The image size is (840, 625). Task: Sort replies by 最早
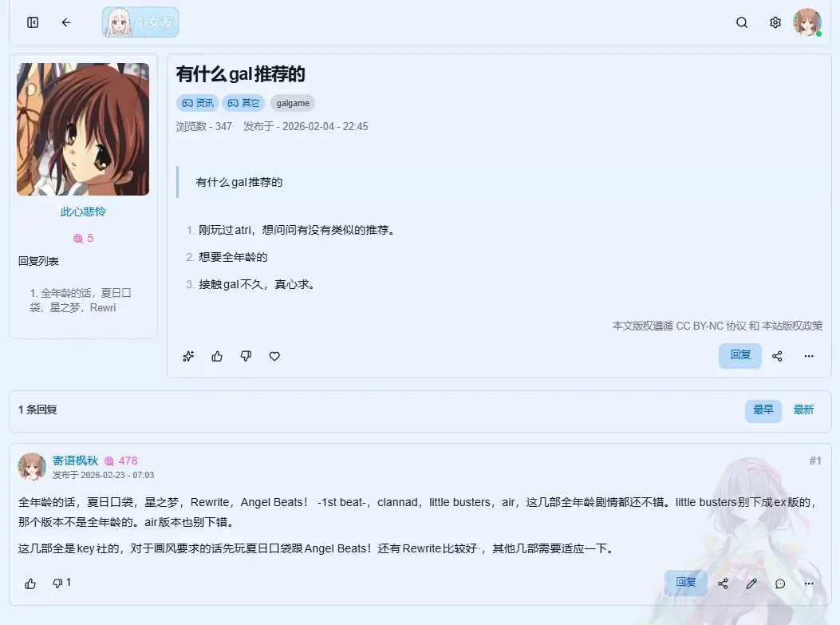[763, 410]
